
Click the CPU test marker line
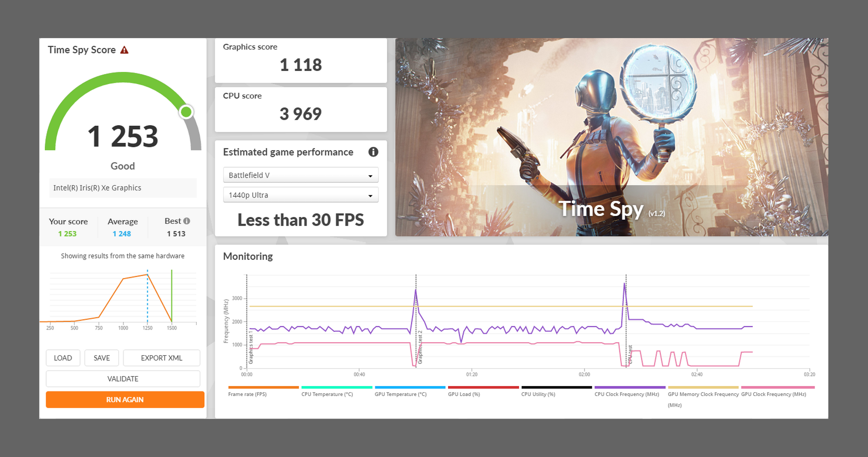click(x=626, y=321)
